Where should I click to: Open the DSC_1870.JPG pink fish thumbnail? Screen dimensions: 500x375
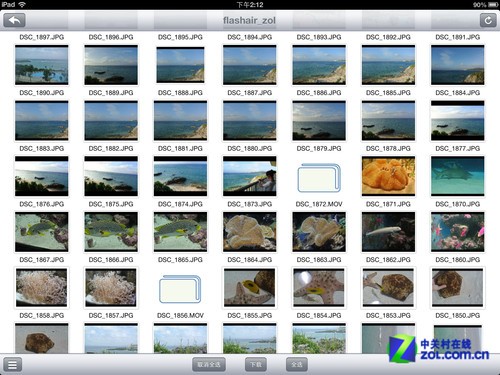coord(458,232)
